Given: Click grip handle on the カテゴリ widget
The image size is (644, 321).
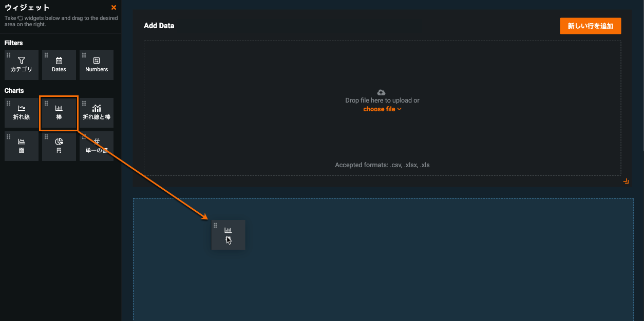Looking at the screenshot, I should tap(9, 55).
